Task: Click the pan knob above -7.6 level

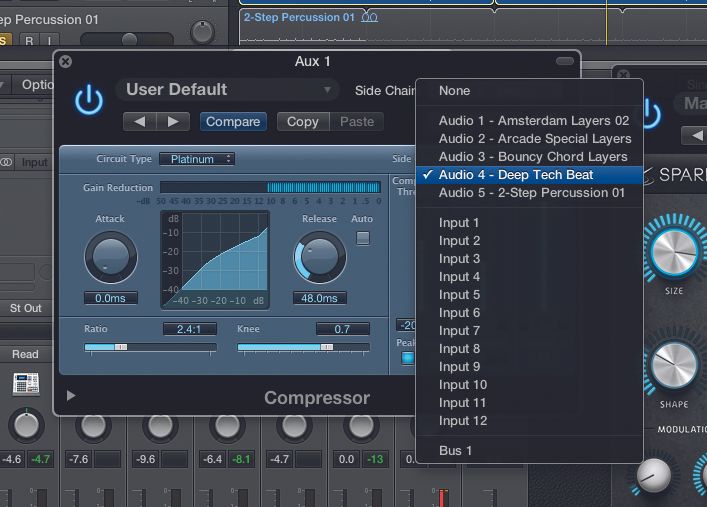Action: pos(93,425)
